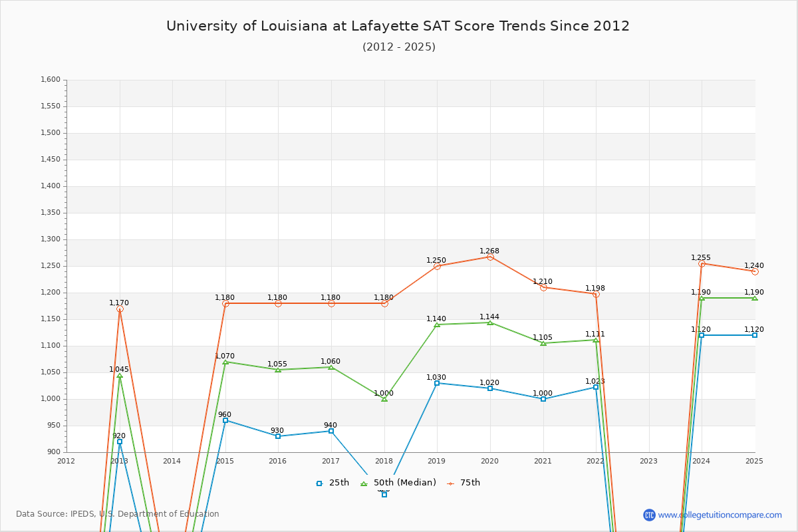This screenshot has width=798, height=532.
Task: Select the 2019 75th percentile point 1,250
Action: click(x=437, y=266)
